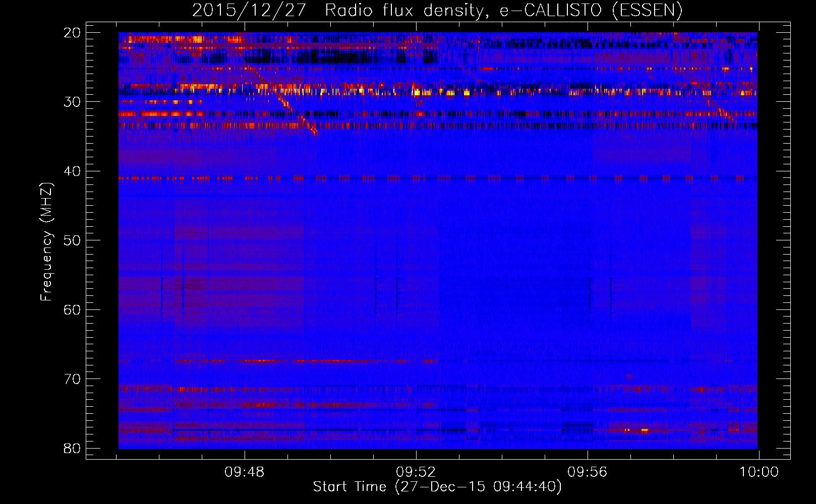Click the plot title '2015/12/27 Radio flux density, e-CALLISTO (ESSEN)'
This screenshot has width=816, height=504.
pos(437,10)
